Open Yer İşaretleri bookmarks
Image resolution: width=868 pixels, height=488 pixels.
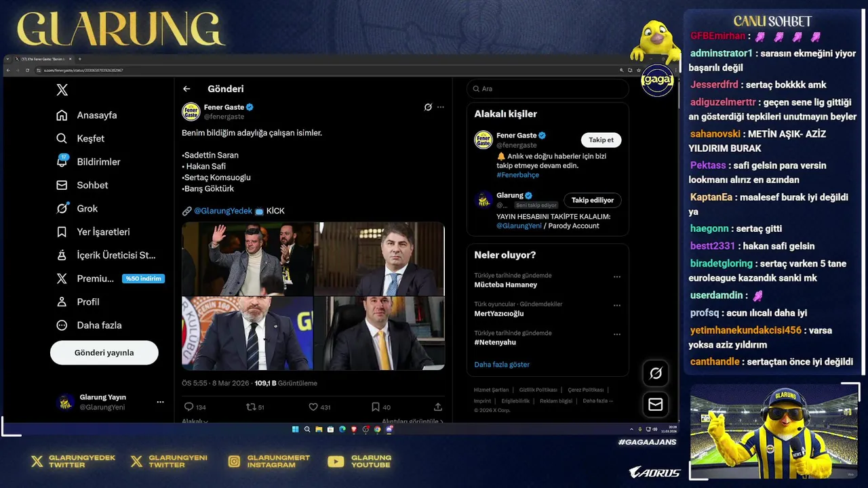click(93, 232)
